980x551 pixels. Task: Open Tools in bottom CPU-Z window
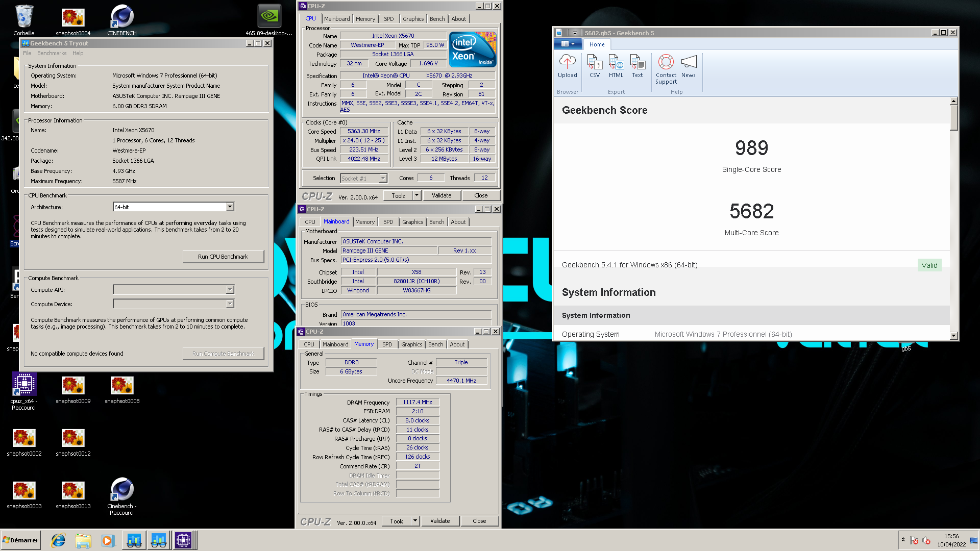(x=397, y=521)
